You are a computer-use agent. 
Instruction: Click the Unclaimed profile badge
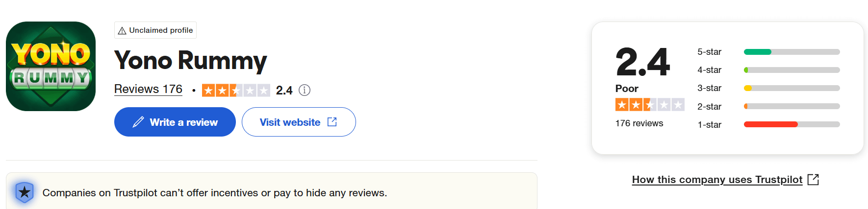pyautogui.click(x=155, y=30)
